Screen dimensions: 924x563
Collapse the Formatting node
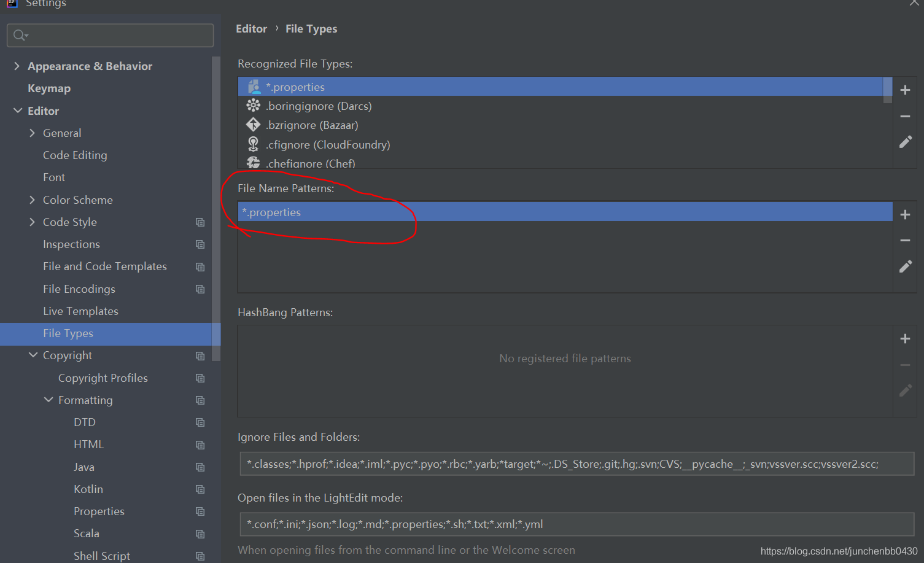click(49, 400)
